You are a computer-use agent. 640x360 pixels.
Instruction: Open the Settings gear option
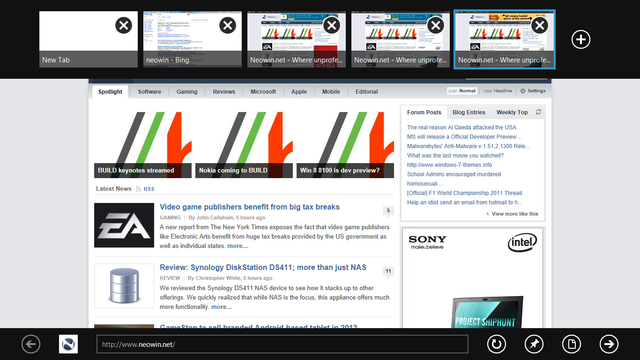tap(533, 91)
